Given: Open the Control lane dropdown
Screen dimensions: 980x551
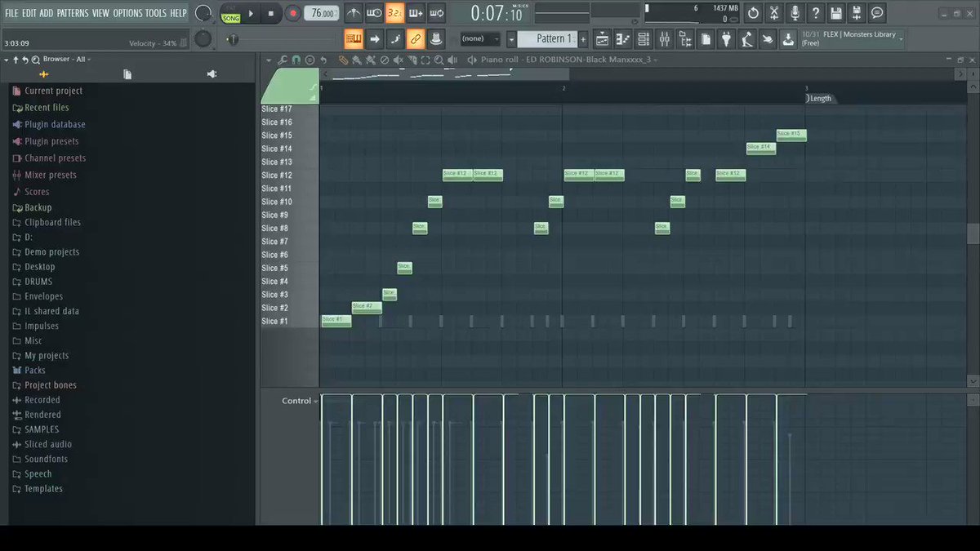Looking at the screenshot, I should click(300, 401).
